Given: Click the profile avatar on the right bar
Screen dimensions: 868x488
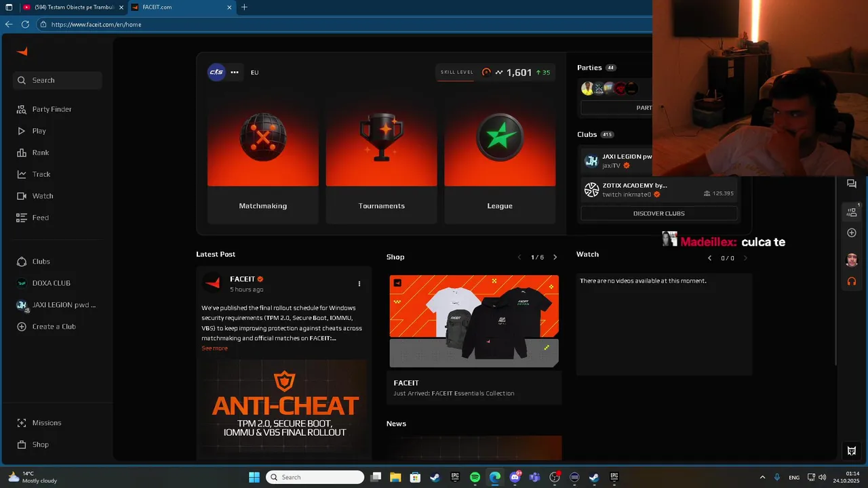Looking at the screenshot, I should click(852, 260).
